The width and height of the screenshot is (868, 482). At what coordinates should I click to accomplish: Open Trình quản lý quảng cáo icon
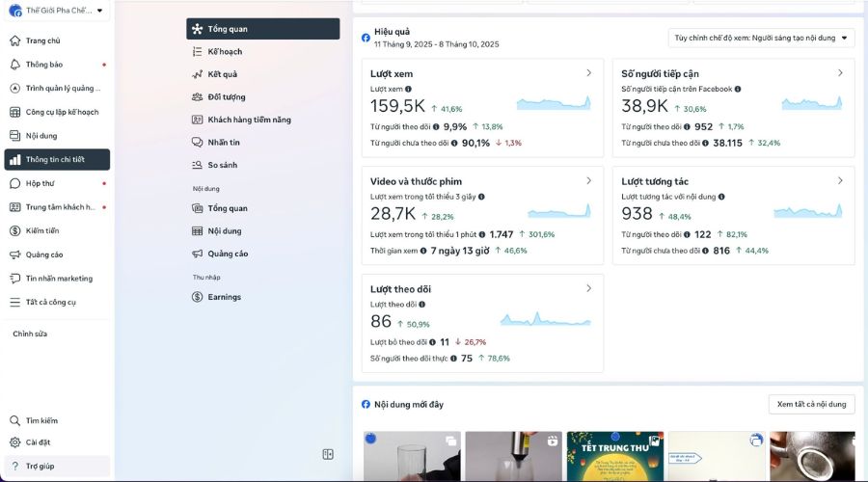[x=14, y=88]
